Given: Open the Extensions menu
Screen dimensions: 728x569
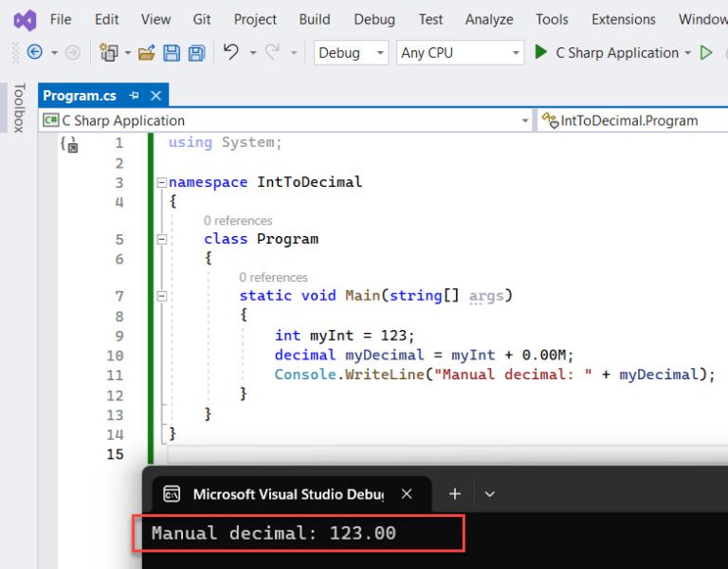Looking at the screenshot, I should pyautogui.click(x=623, y=19).
